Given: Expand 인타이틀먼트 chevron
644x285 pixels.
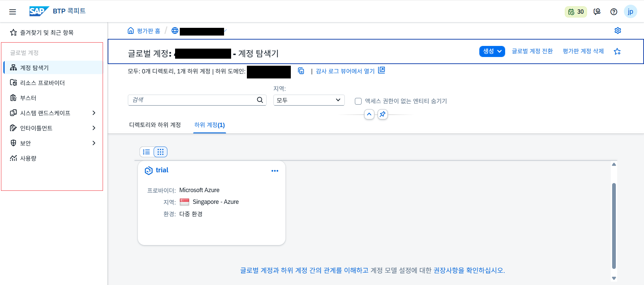Looking at the screenshot, I should point(94,128).
